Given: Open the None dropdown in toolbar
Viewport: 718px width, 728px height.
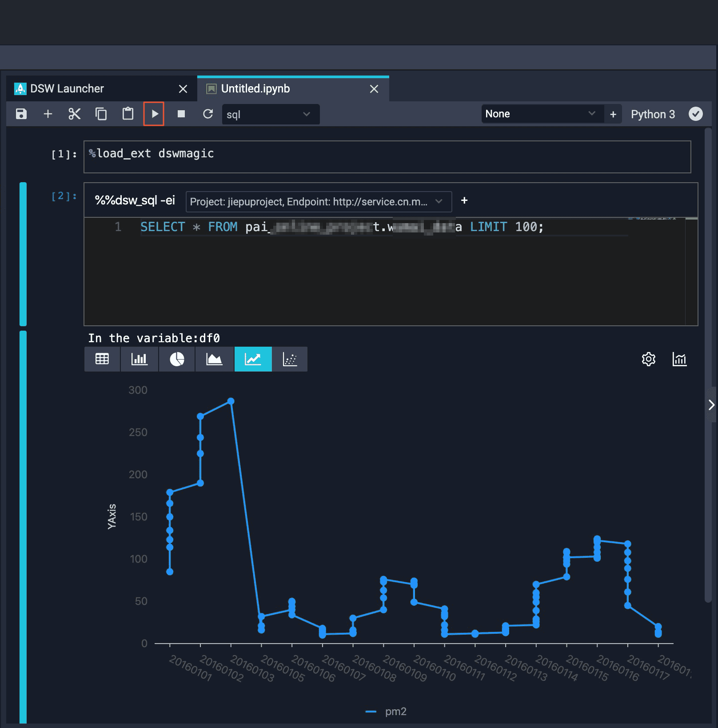Looking at the screenshot, I should point(542,114).
